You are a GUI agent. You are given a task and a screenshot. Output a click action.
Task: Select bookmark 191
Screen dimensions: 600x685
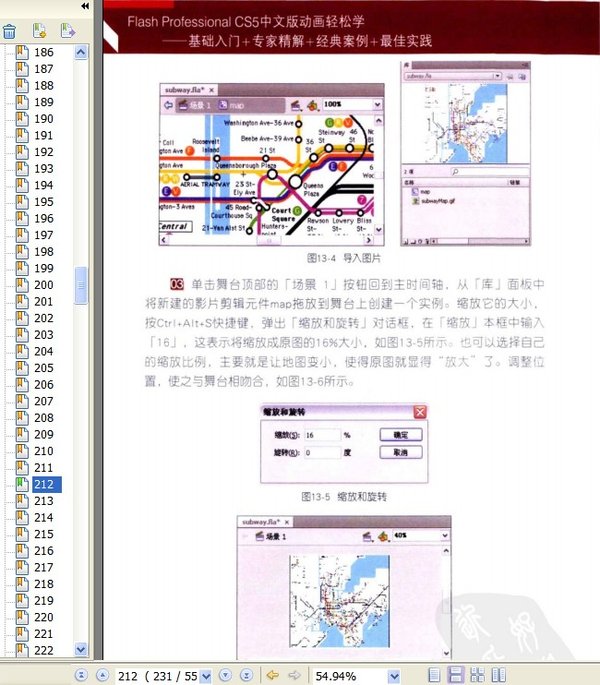tap(44, 135)
